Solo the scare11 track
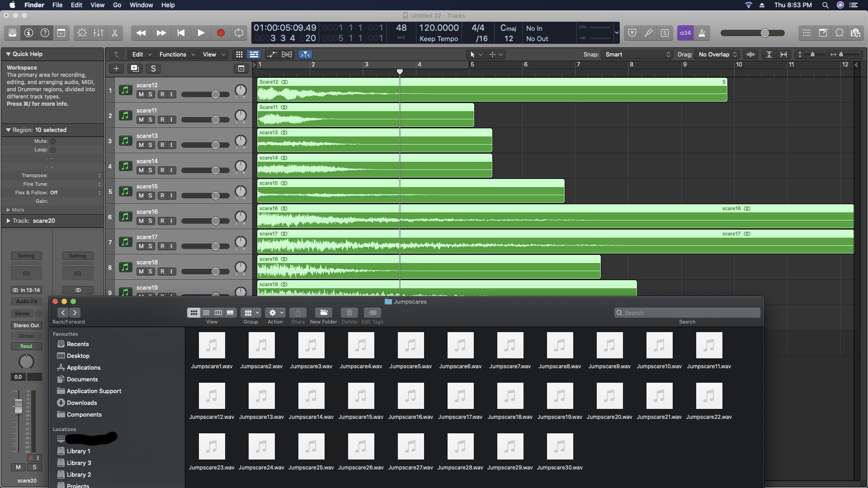 (x=150, y=120)
